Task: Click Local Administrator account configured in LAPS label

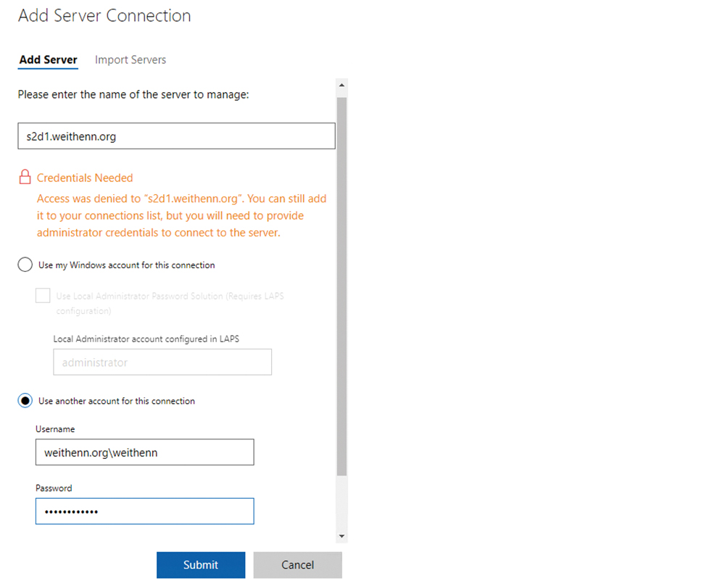Action: coord(146,339)
